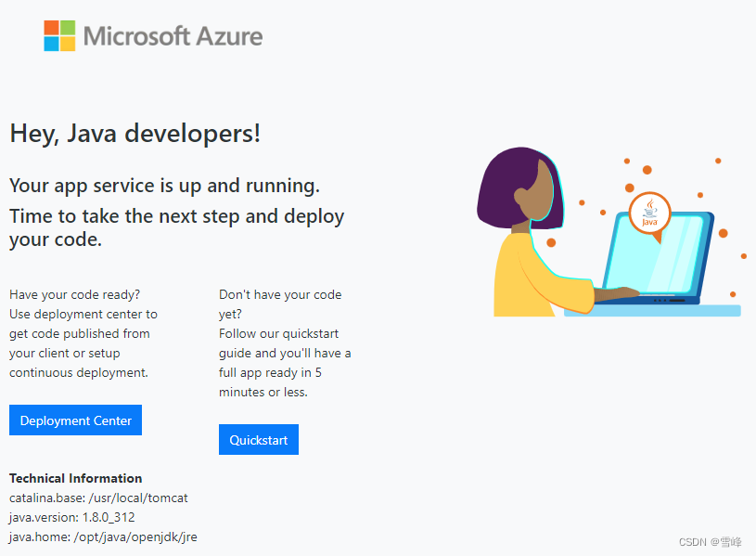
Task: Click the java.home openjdk path line
Action: 103,537
